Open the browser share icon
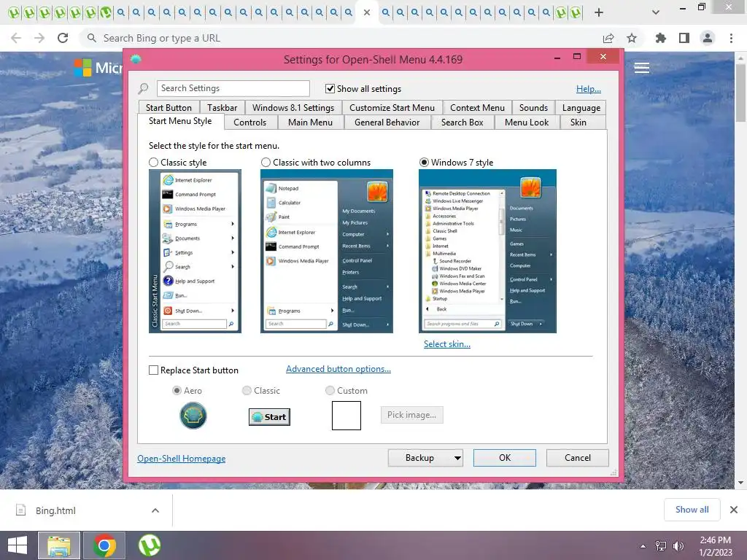 tap(608, 38)
